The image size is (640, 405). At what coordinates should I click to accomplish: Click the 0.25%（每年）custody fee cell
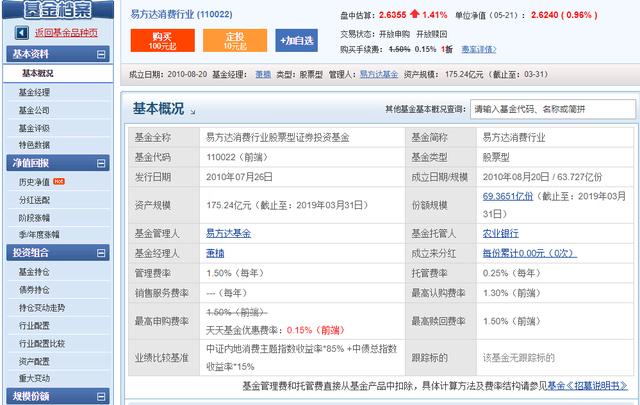coord(555,273)
